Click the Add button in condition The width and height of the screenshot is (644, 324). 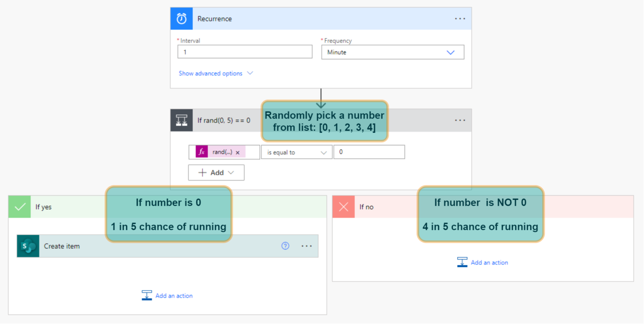(216, 173)
